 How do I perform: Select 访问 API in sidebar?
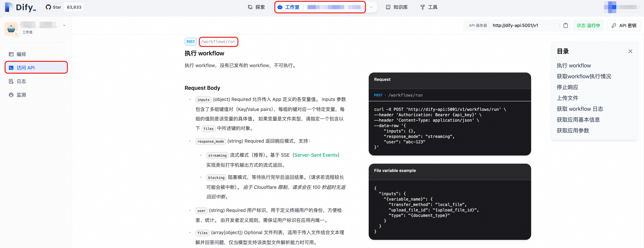click(26, 68)
